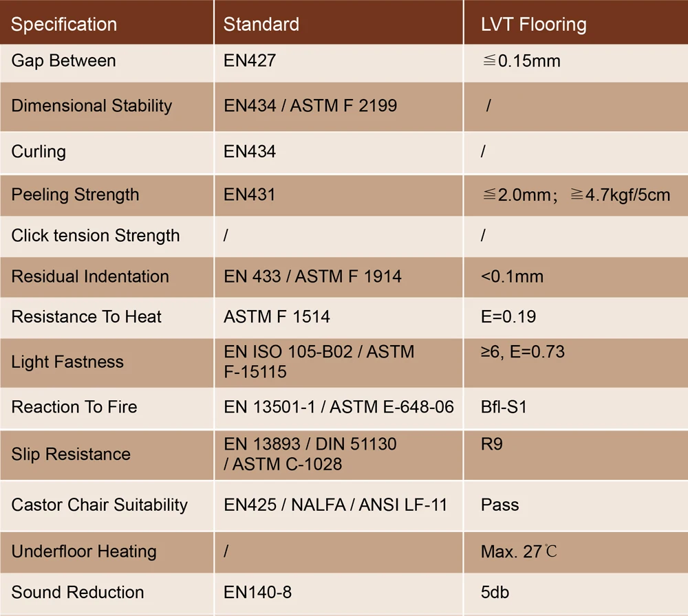Click the Light Fastness row label

click(67, 362)
